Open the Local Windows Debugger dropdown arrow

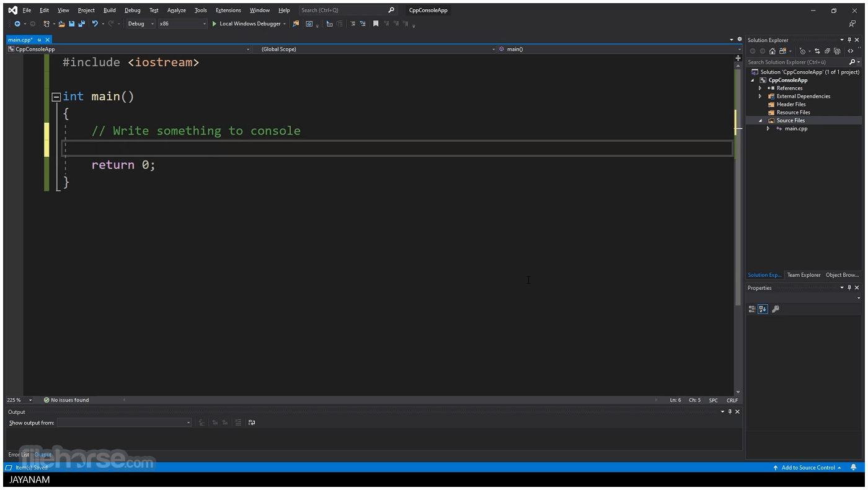coord(285,24)
